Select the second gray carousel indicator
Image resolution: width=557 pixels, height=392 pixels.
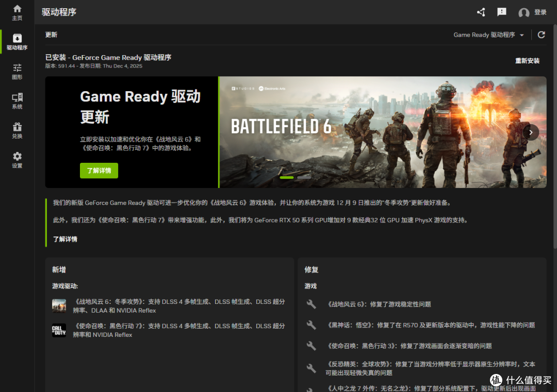click(304, 177)
